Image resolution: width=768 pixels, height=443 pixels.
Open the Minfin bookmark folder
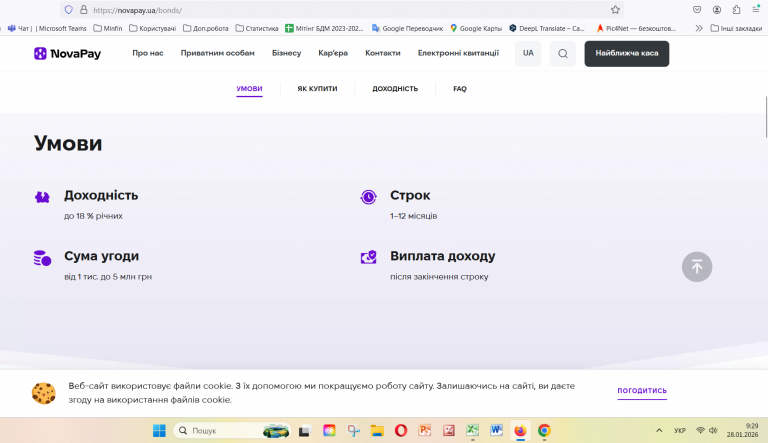(x=108, y=28)
